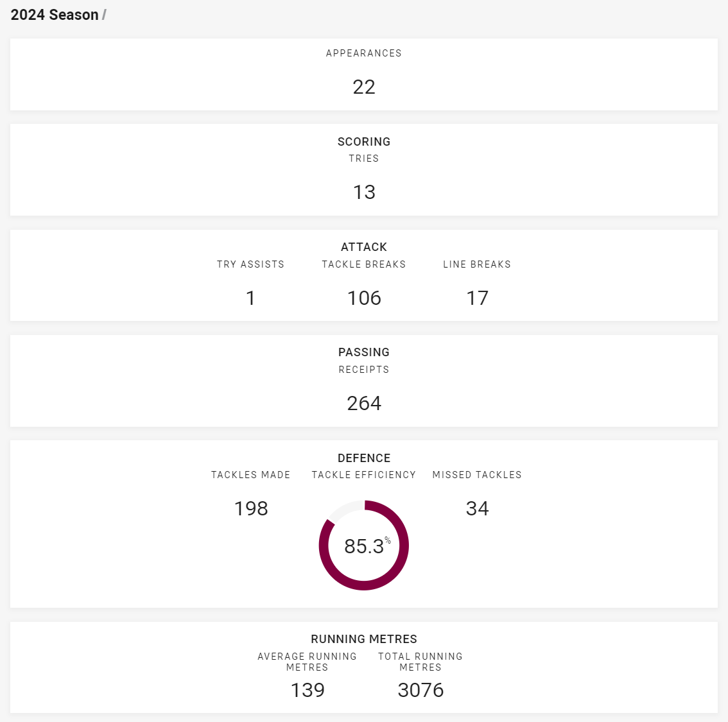Click the tackle efficiency 85.3% donut chart
The width and height of the screenshot is (728, 722).
363,546
